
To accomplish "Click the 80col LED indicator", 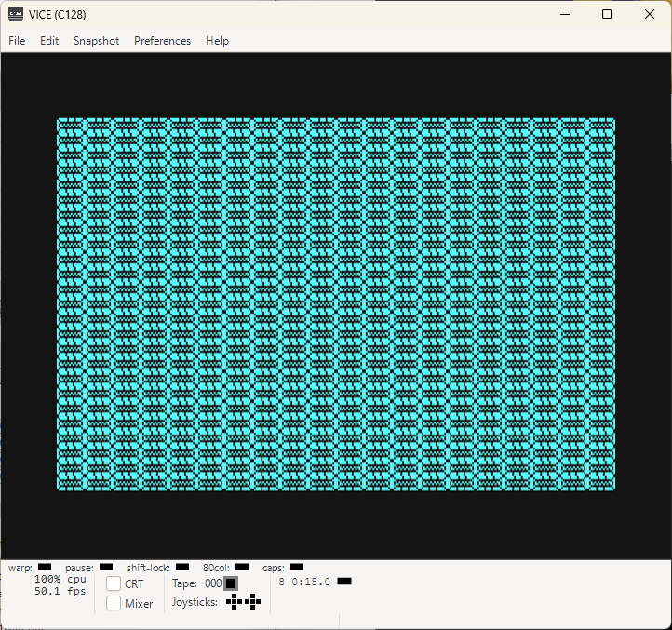I will [x=242, y=567].
